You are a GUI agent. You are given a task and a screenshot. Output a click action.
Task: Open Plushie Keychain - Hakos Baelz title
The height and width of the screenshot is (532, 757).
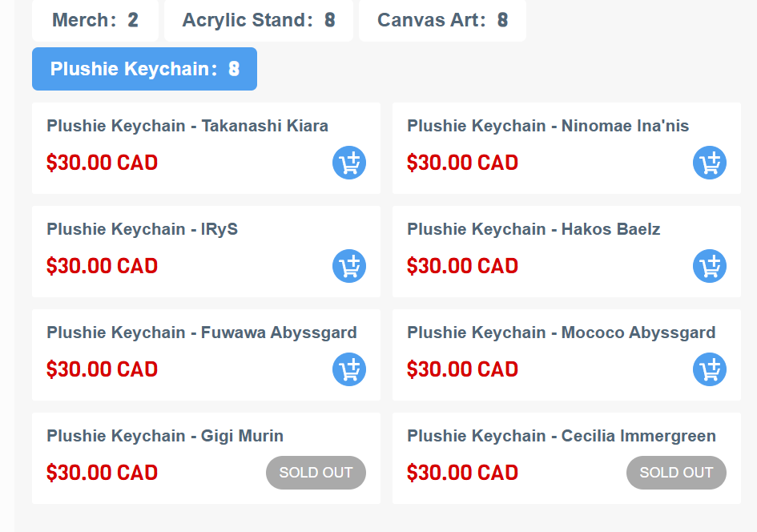534,229
